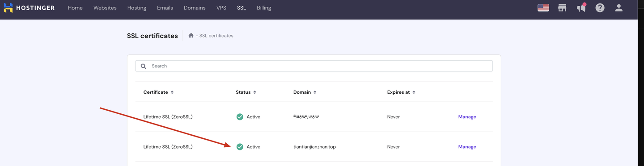Screen dimensions: 644x166
Task: Click Active status checkmark for tiantianjianzhan.top
Action: [240, 147]
